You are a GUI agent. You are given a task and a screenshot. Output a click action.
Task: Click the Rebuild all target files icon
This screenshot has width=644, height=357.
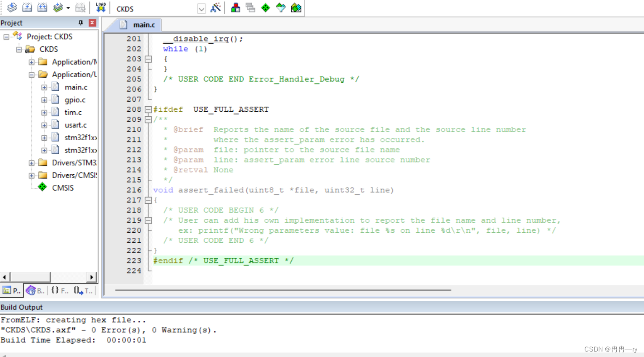42,8
